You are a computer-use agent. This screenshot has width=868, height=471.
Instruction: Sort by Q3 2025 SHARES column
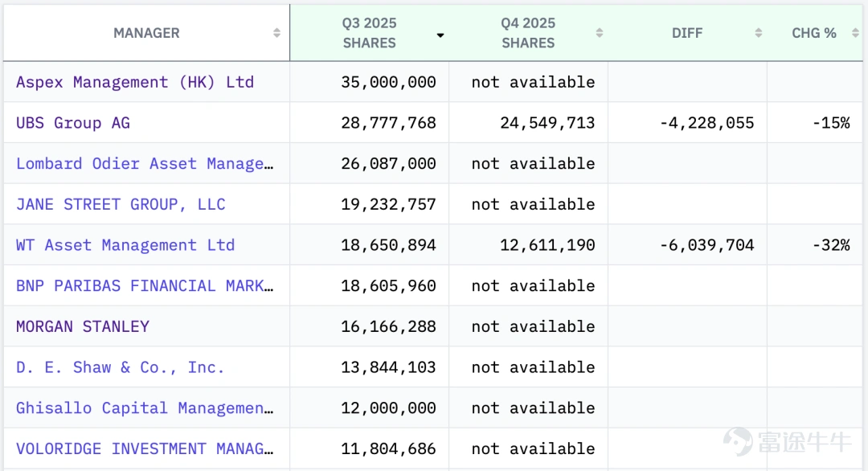[x=369, y=33]
